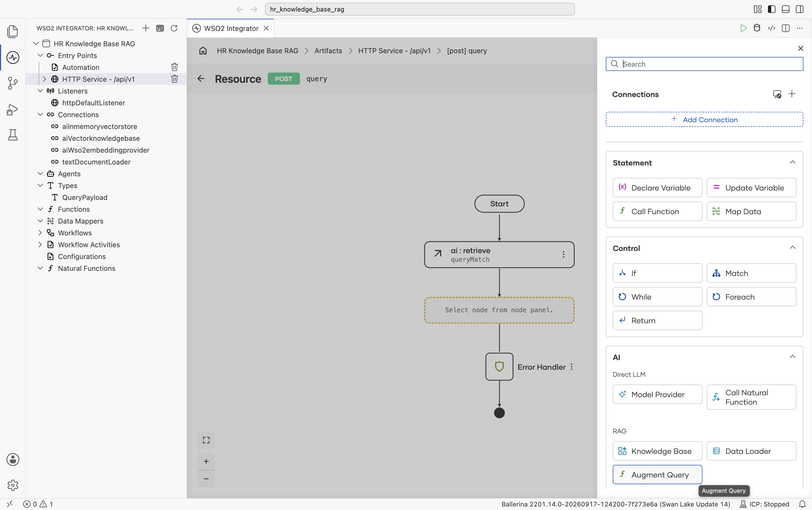The image size is (812, 510).
Task: Open the Error Handler options menu
Action: [572, 367]
